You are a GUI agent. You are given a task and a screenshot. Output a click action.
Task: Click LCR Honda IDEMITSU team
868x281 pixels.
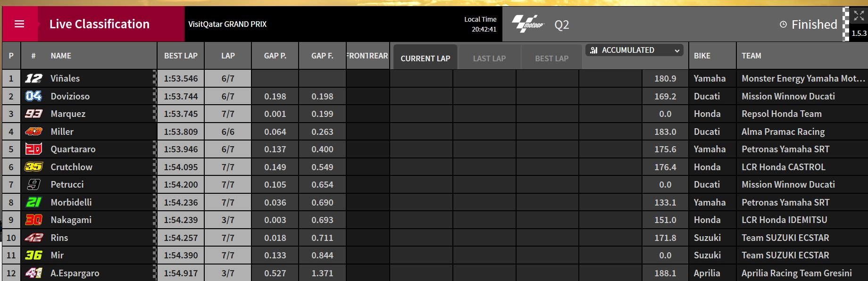click(x=784, y=220)
